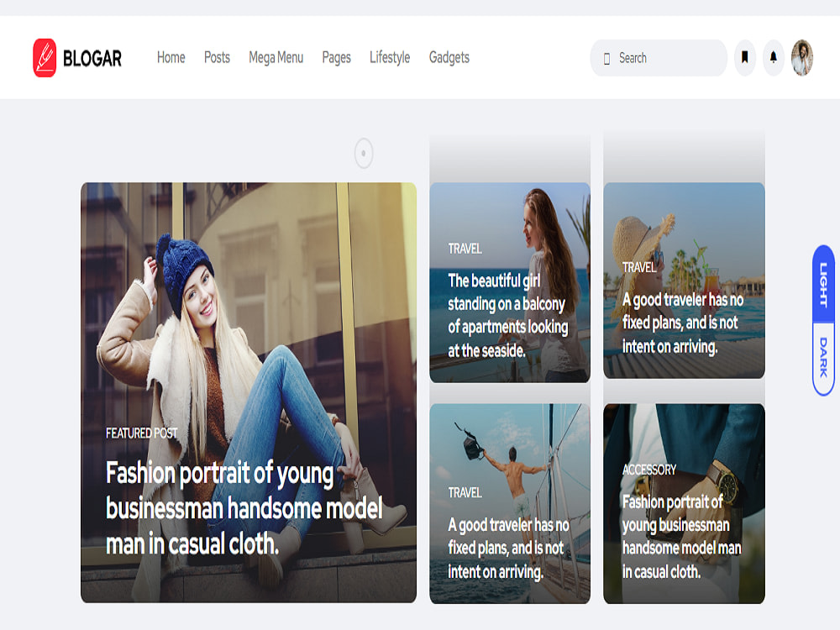
Task: Click TRAVEL label on balcony girl card
Action: point(465,249)
